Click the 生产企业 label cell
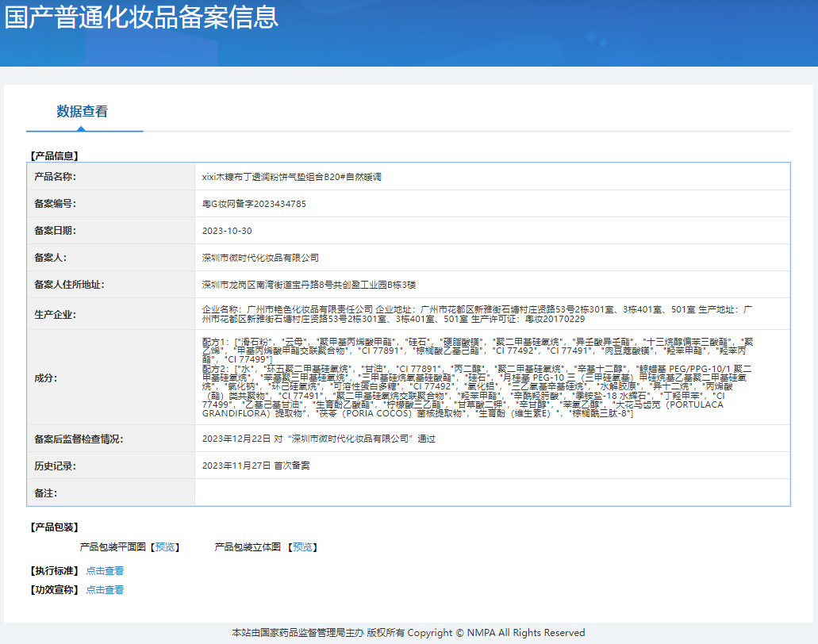Screen dimensions: 818x644 pyautogui.click(x=110, y=314)
